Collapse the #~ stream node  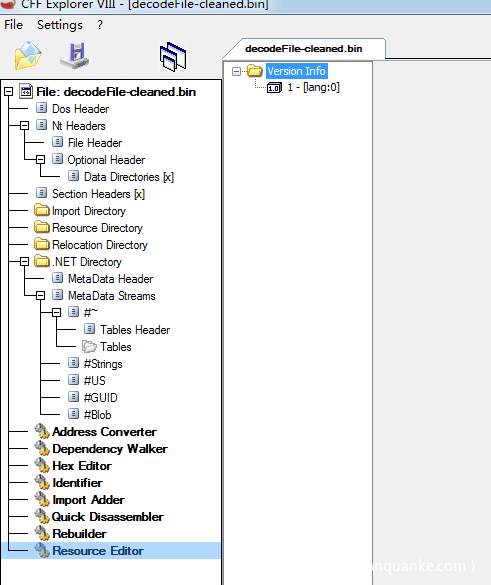(56, 312)
